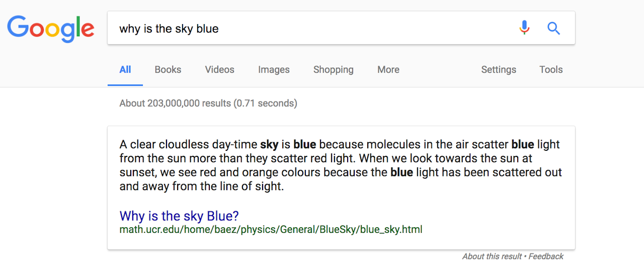Switch to the Books tab

coord(168,70)
